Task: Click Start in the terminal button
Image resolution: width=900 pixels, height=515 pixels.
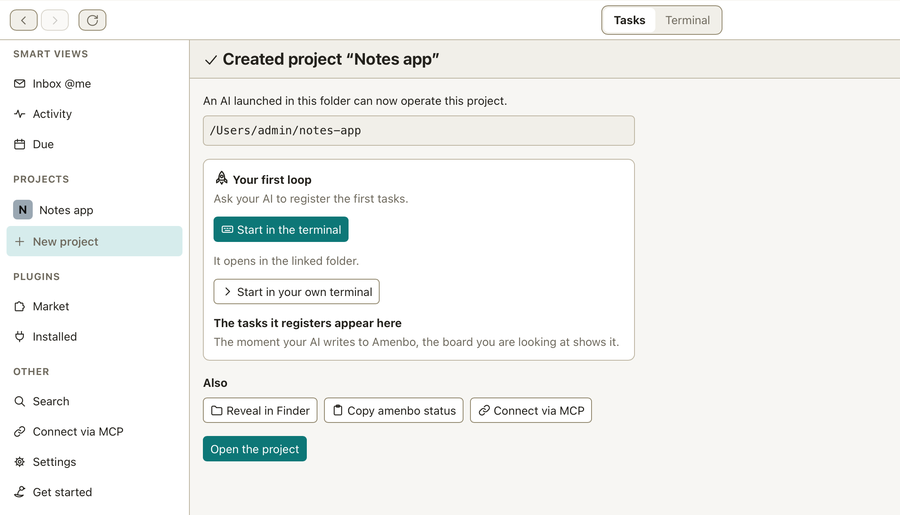Action: click(x=281, y=230)
